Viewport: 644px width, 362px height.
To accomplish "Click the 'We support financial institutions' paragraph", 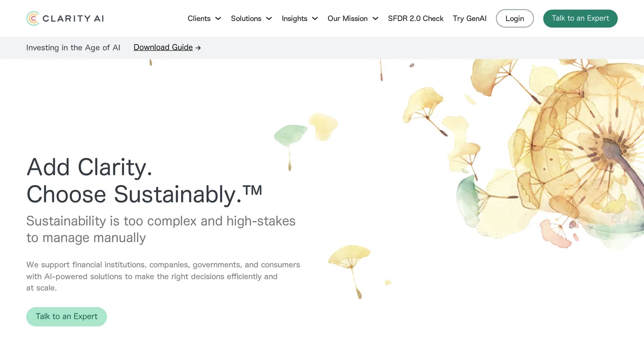I will point(163,276).
